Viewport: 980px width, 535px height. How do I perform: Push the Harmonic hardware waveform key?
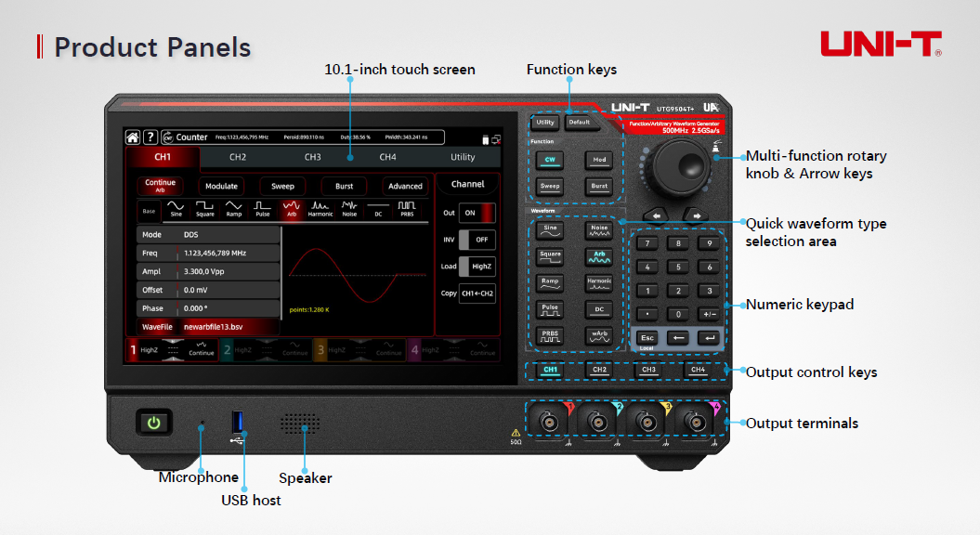(x=599, y=283)
